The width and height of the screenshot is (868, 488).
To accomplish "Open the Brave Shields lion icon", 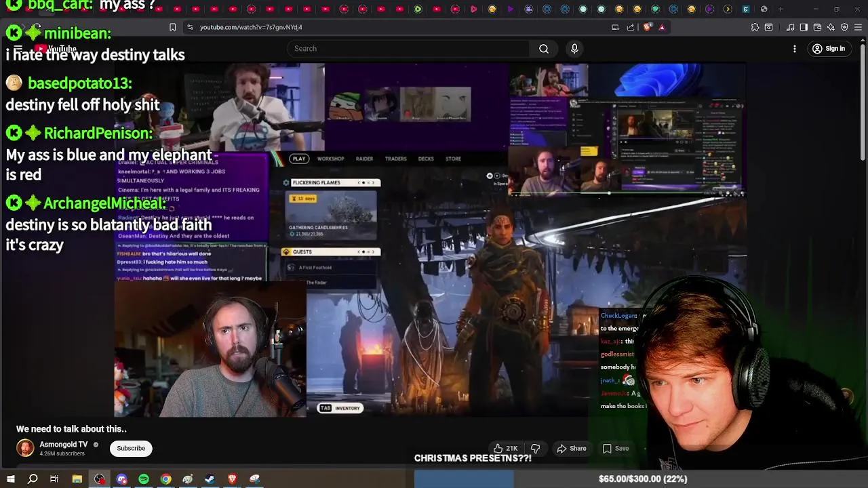I will [647, 27].
